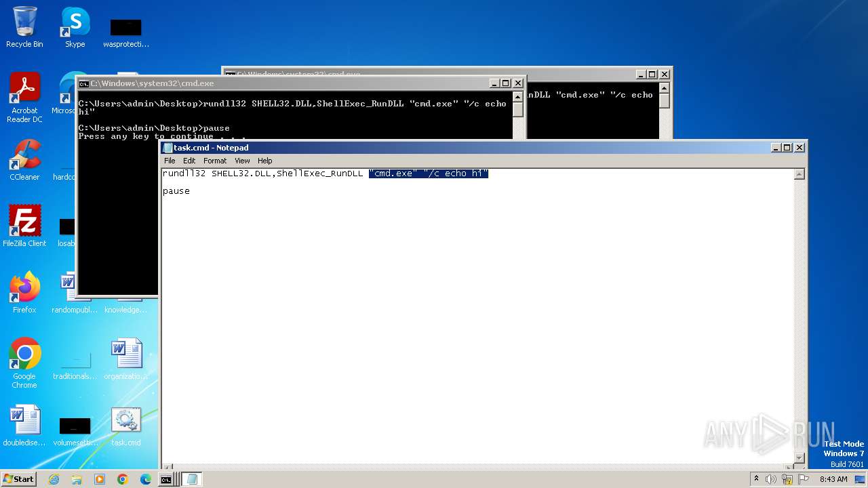Switch to cmd.exe taskbar button

(166, 479)
